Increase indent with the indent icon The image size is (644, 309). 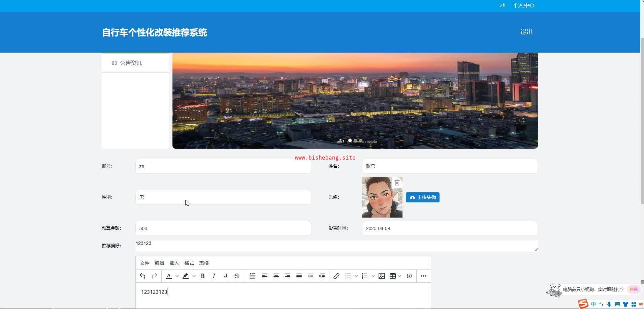pyautogui.click(x=322, y=276)
